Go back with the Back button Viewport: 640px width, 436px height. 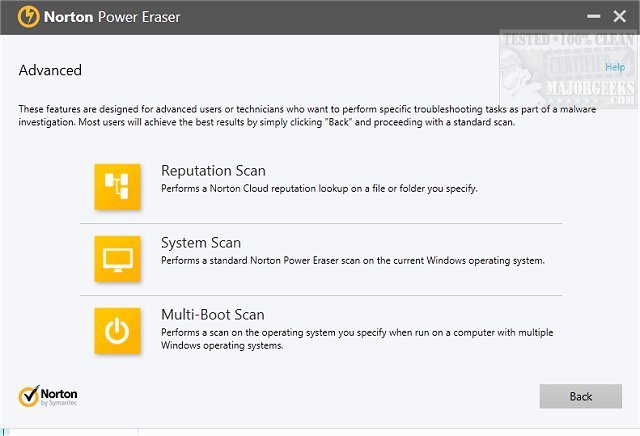click(x=580, y=396)
